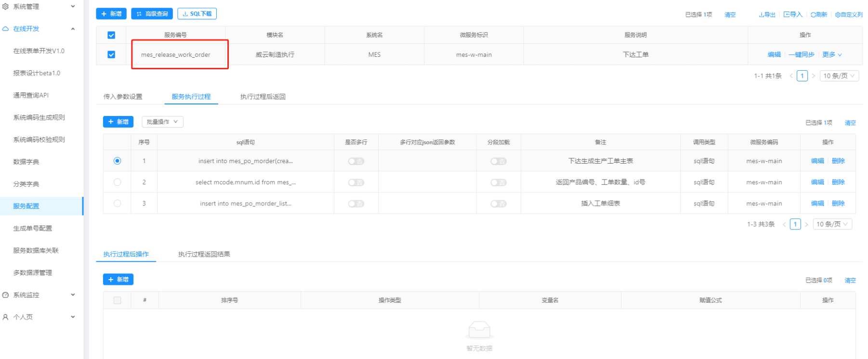Screen dimensions: 868x359
Task: Click the top 新增 button
Action: (x=111, y=13)
